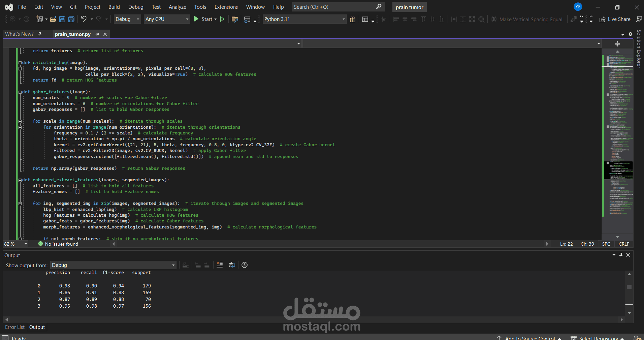
Task: Click the window layout toolbar icon
Action: (x=365, y=19)
